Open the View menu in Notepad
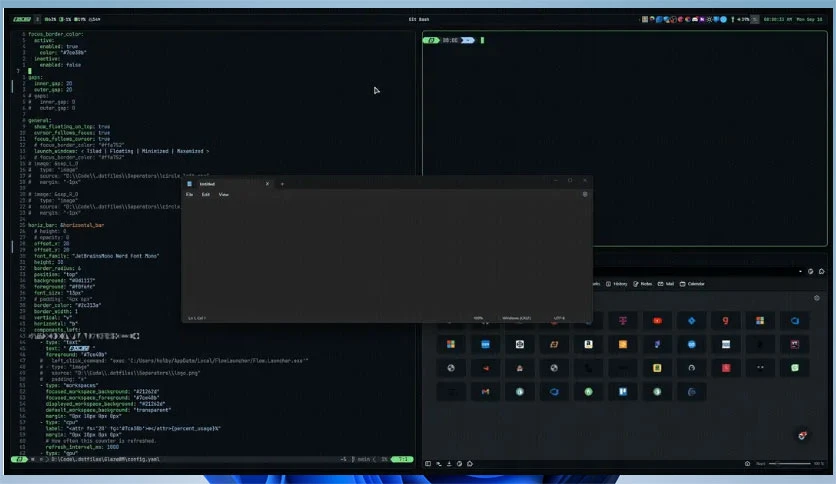The height and width of the screenshot is (484, 836). [x=223, y=195]
